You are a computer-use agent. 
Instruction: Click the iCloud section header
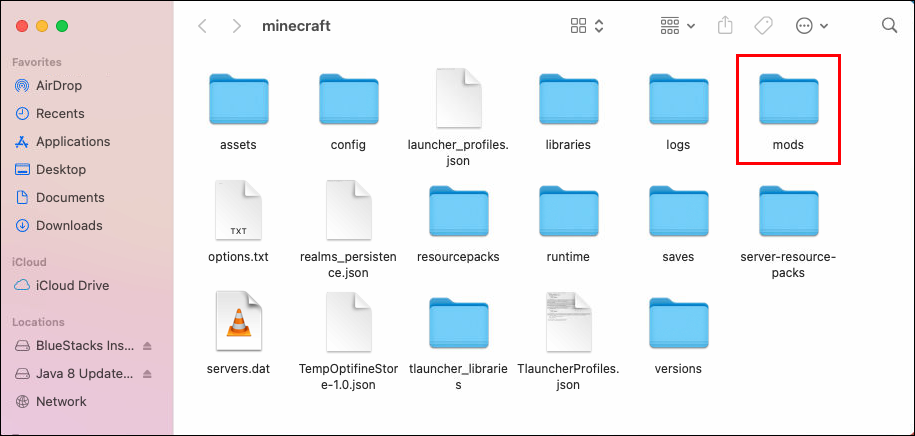coord(29,262)
